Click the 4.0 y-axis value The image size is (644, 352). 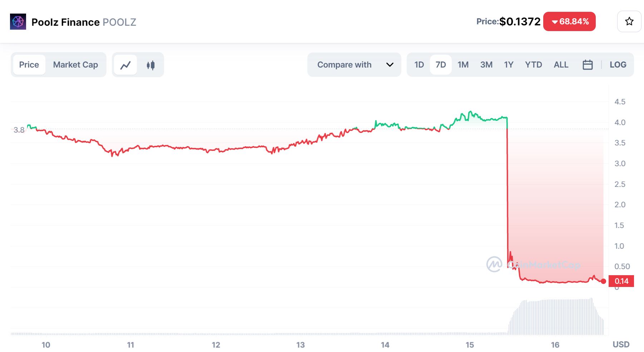[620, 123]
